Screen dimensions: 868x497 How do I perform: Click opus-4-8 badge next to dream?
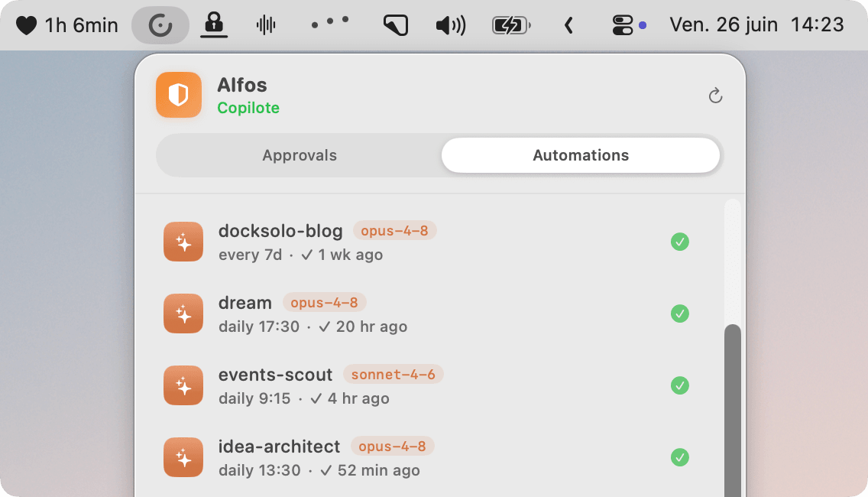325,303
